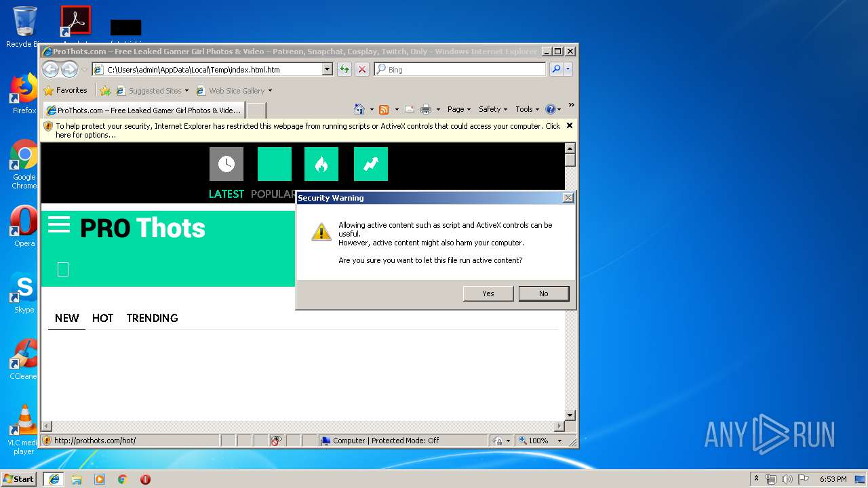The image size is (868, 488).
Task: Click the popup blocker status bar icon
Action: click(276, 441)
